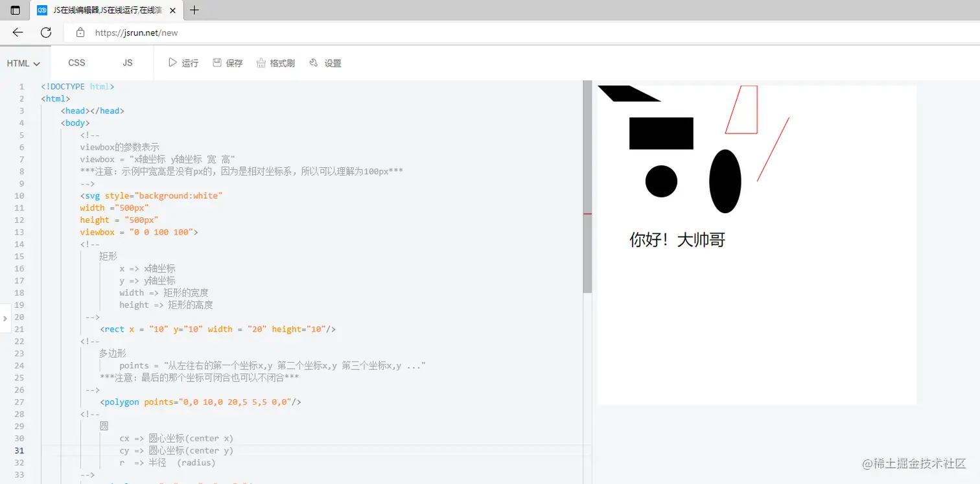
Task: Switch to the CSS panel tab
Action: coord(76,63)
